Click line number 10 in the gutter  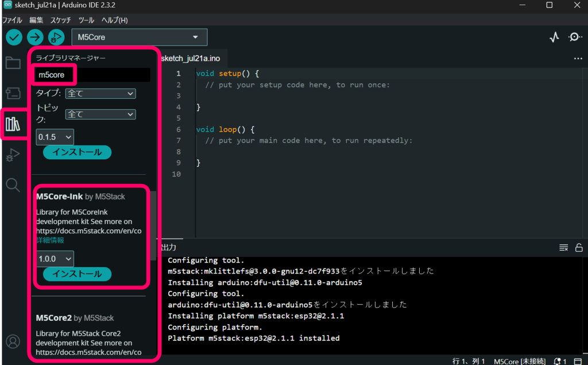point(176,174)
